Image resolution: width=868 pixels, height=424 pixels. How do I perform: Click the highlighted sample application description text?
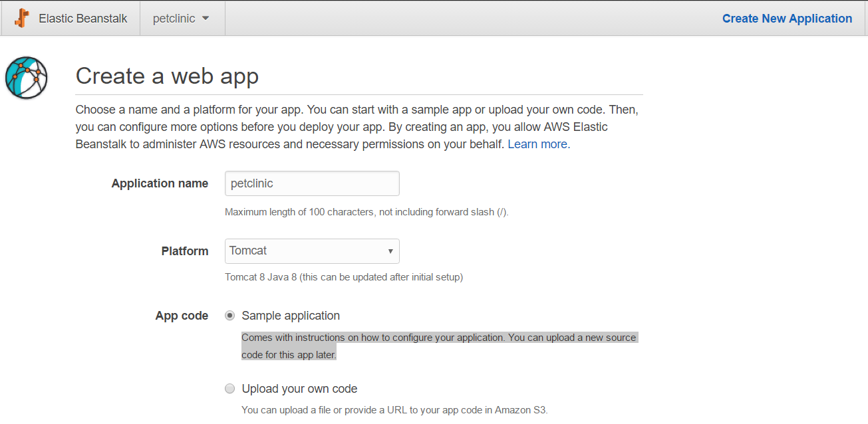439,346
